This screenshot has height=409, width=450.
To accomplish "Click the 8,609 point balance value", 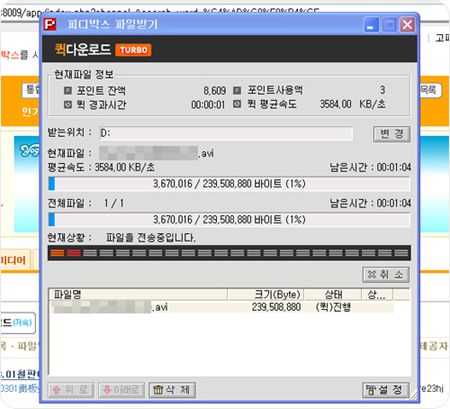I will pyautogui.click(x=215, y=90).
